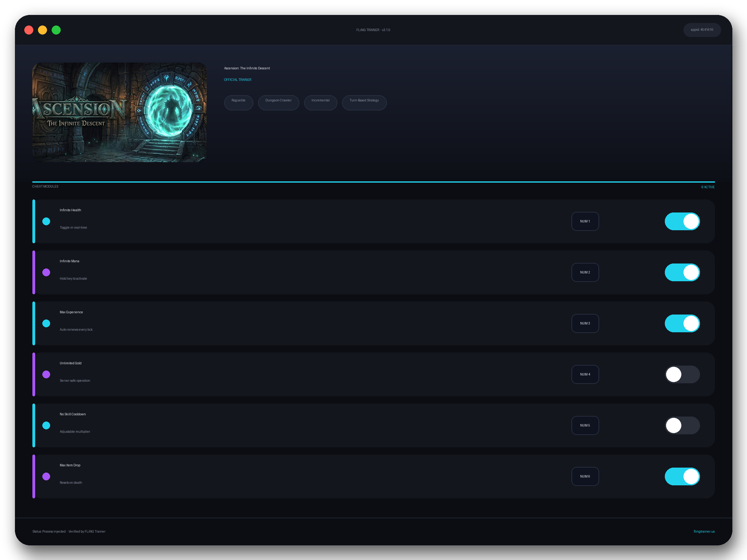Viewport: 747px width, 560px height.
Task: Click the cyan dot beside Infinite Health
Action: click(x=46, y=222)
